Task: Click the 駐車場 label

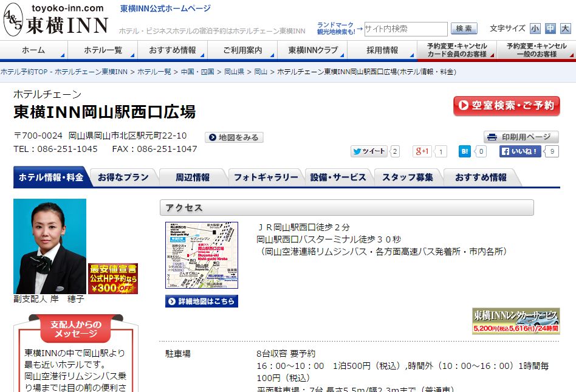Action: click(178, 354)
